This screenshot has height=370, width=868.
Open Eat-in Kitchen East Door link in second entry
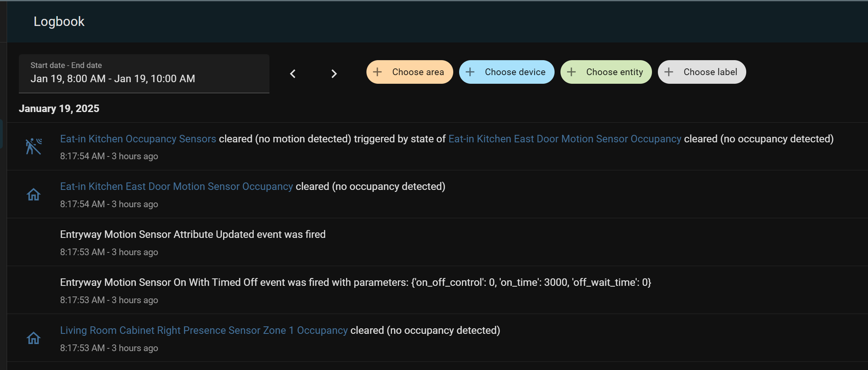pos(176,186)
